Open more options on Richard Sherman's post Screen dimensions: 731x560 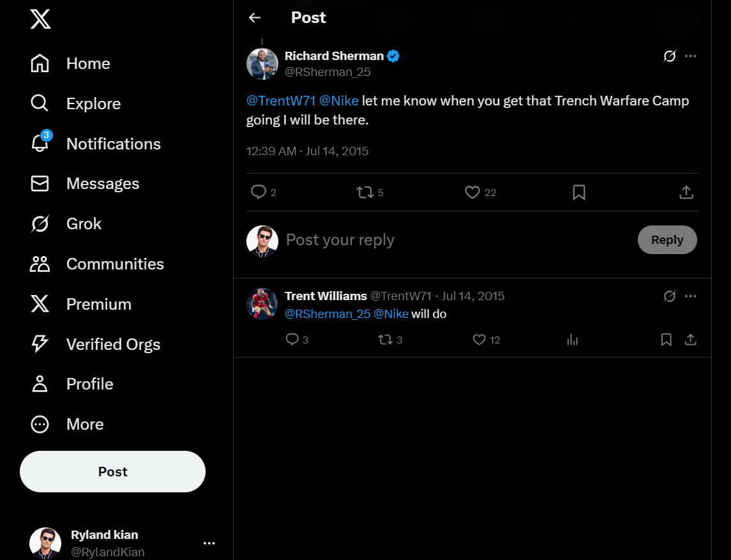690,56
